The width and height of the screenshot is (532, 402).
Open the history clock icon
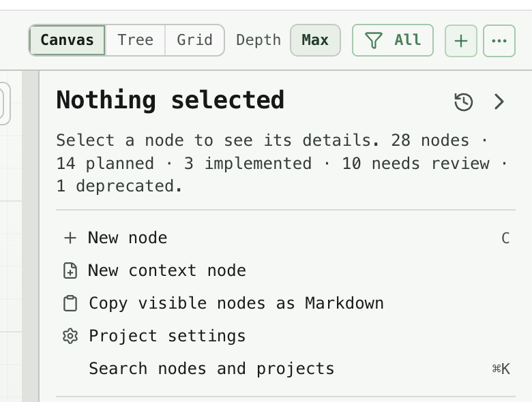point(464,102)
